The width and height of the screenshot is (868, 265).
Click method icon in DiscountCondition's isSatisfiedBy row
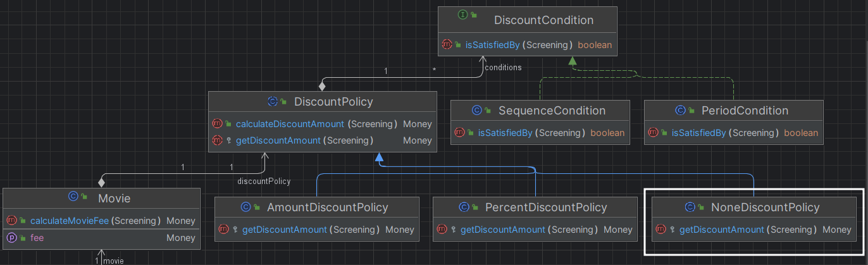(x=447, y=45)
